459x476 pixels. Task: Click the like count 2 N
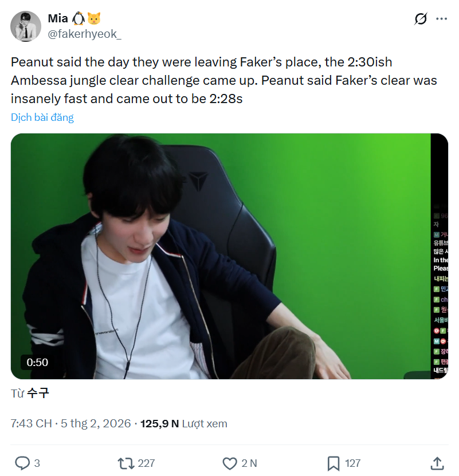(x=249, y=463)
